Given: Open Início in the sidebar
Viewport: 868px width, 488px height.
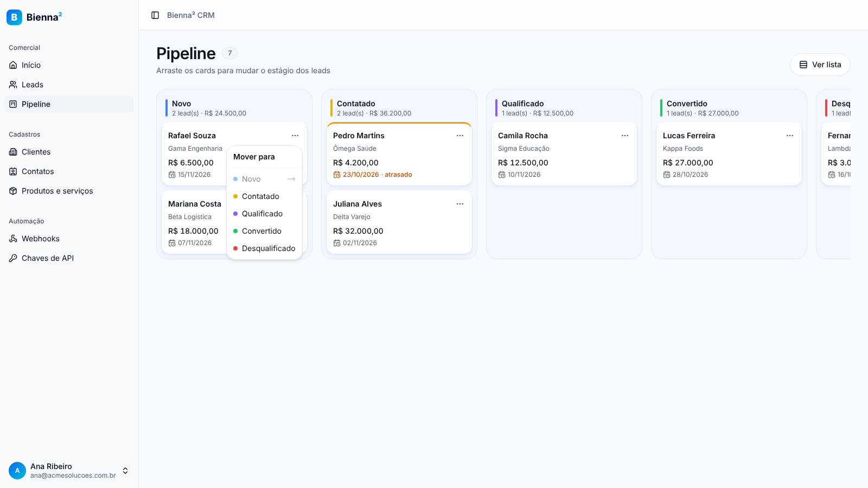Looking at the screenshot, I should 69,65.
